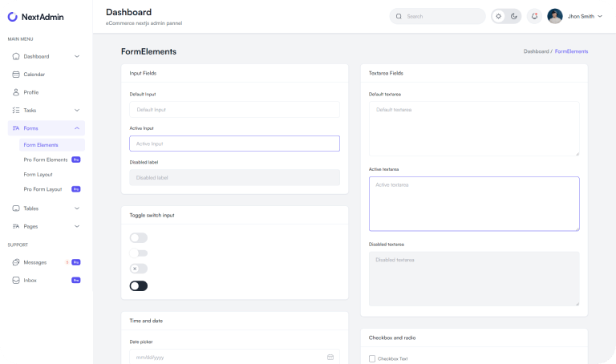Select the light mode sun icon
The width and height of the screenshot is (616, 364).
click(499, 16)
